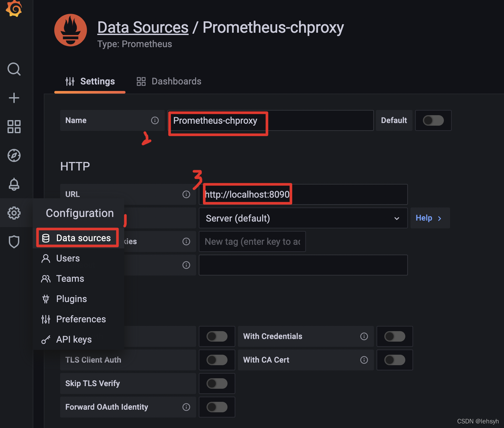Image resolution: width=504 pixels, height=428 pixels.
Task: Enable the With Credentials switch
Action: [395, 336]
